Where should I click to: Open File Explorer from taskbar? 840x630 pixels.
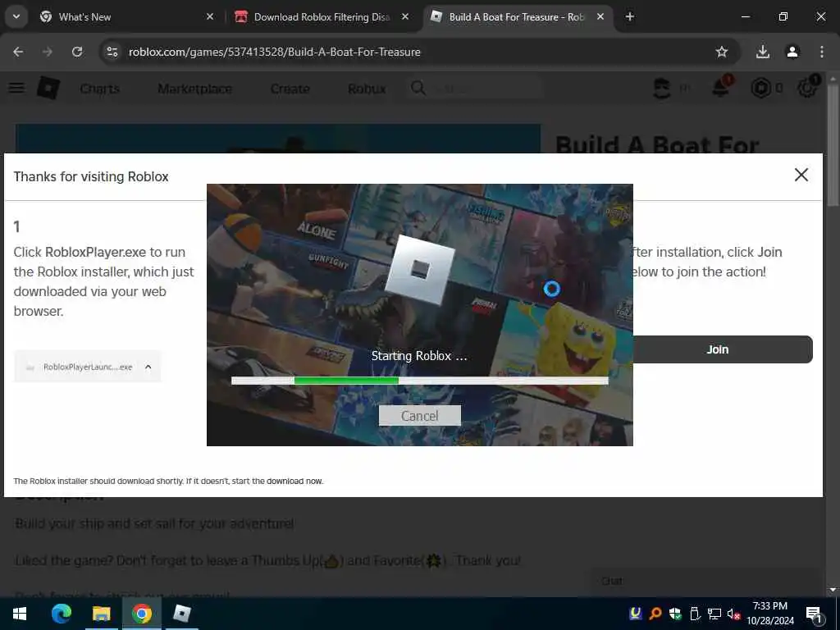click(101, 614)
